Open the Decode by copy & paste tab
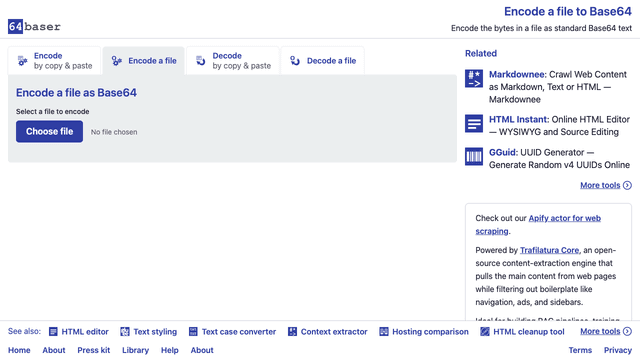This screenshot has height=360, width=640. pos(233,61)
